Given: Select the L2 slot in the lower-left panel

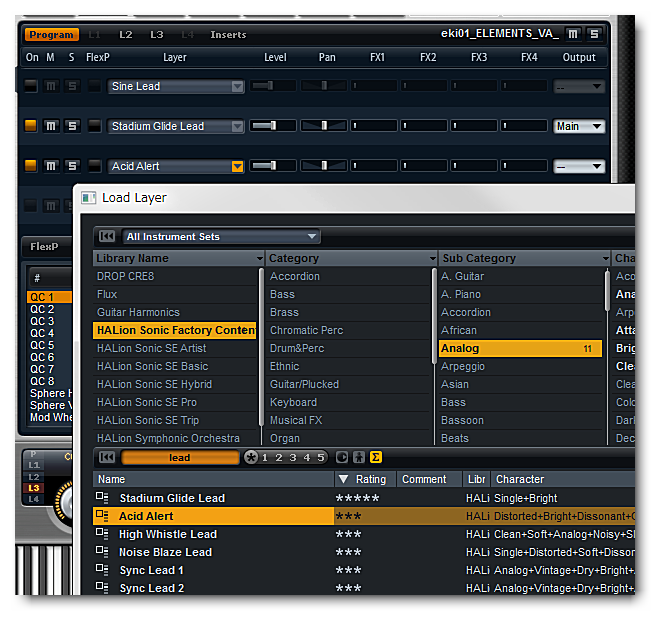Looking at the screenshot, I should point(33,477).
